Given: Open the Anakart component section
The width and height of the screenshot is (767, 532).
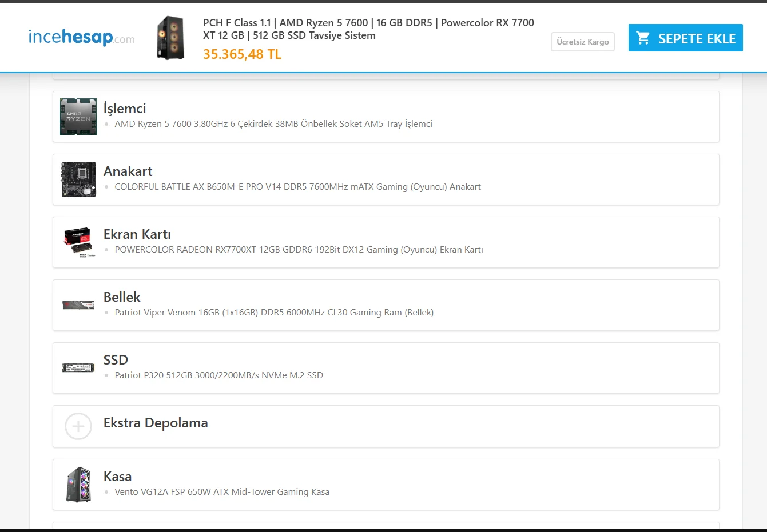Looking at the screenshot, I should (128, 171).
